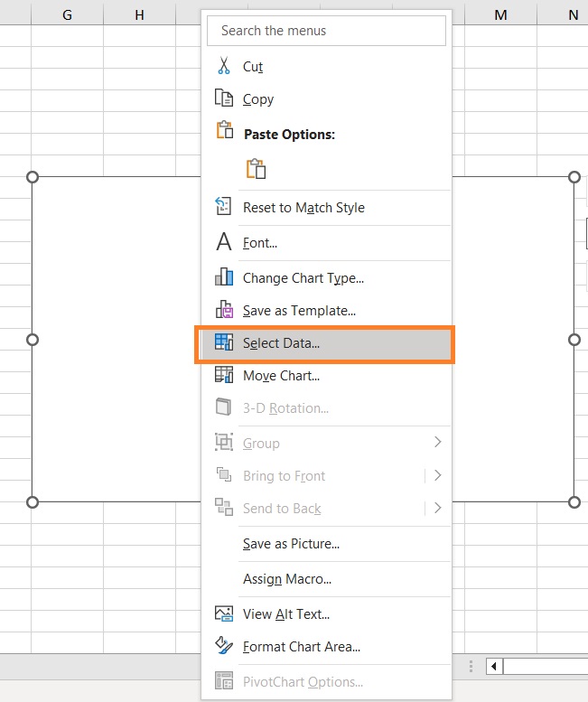Expand the Send to Back submenu arrow
The width and height of the screenshot is (588, 702).
(x=438, y=508)
